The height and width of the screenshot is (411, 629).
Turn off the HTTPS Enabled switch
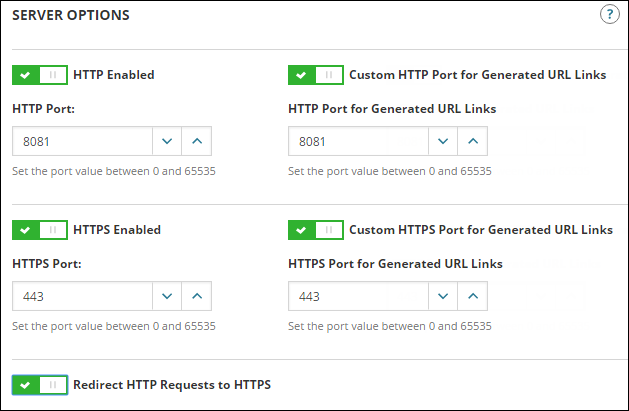point(40,230)
